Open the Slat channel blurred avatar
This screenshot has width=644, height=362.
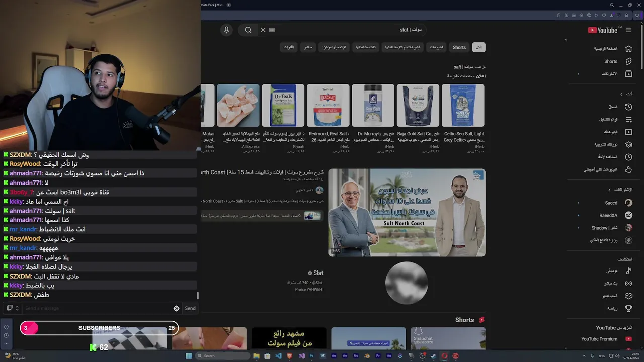[x=407, y=283]
